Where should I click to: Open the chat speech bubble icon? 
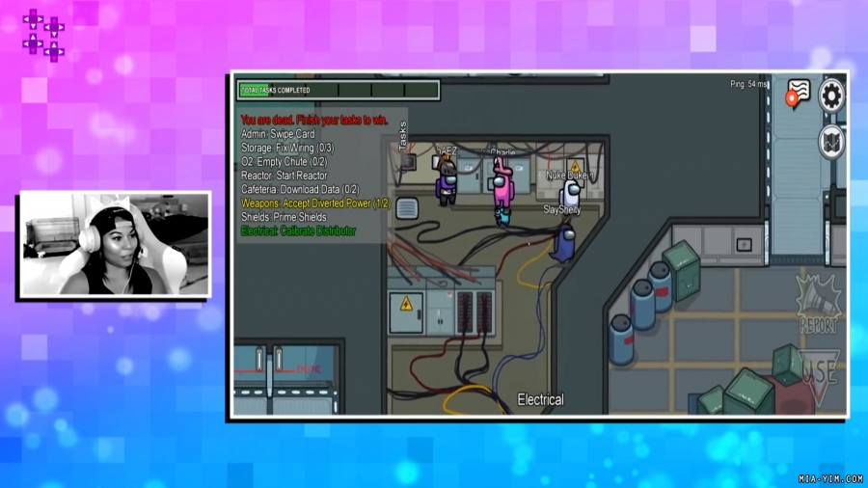tap(798, 93)
